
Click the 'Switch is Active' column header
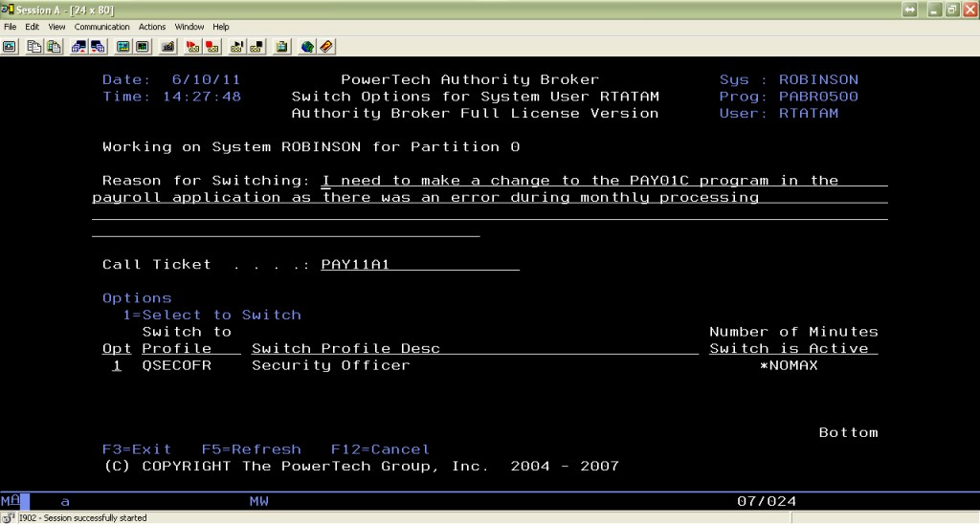789,349
